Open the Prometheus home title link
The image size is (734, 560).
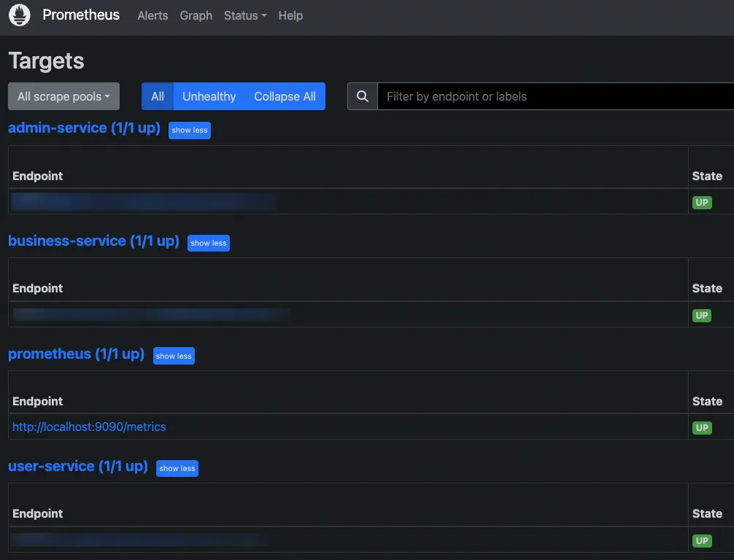pyautogui.click(x=81, y=15)
